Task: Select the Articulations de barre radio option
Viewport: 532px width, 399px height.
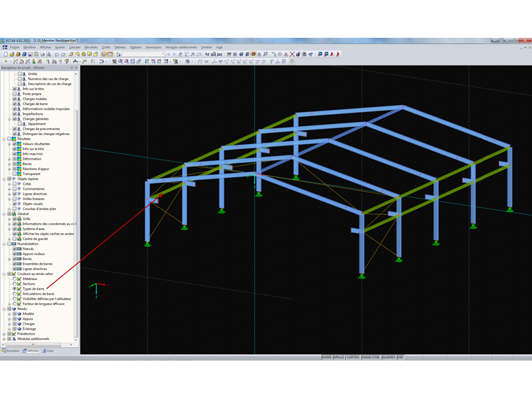Action: click(15, 294)
